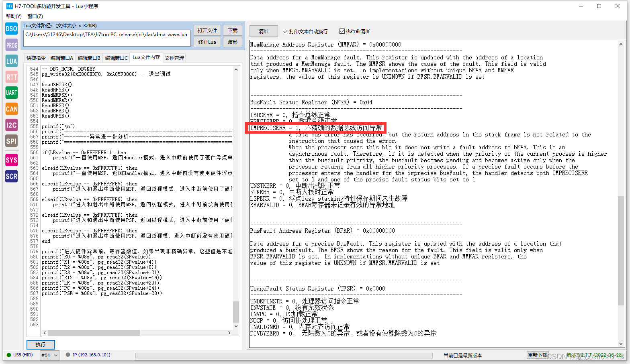Open the DSO oscilloscope tool
The width and height of the screenshot is (630, 364).
point(11,28)
